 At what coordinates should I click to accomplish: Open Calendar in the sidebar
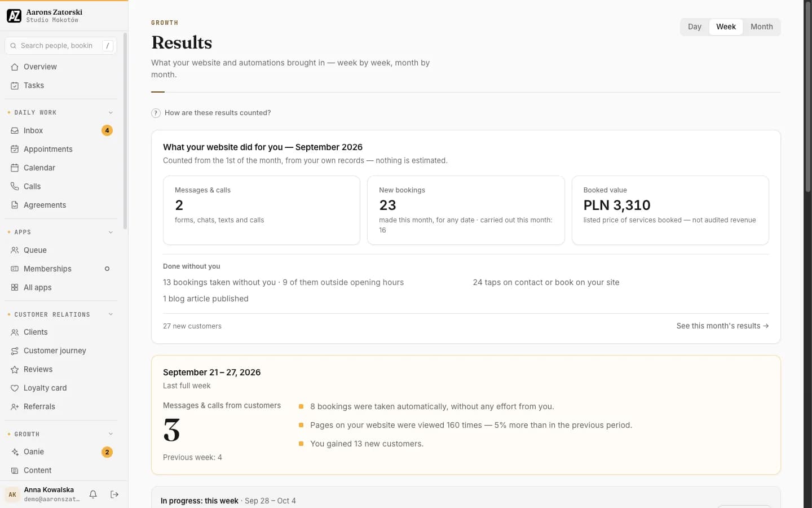[x=61, y=168]
